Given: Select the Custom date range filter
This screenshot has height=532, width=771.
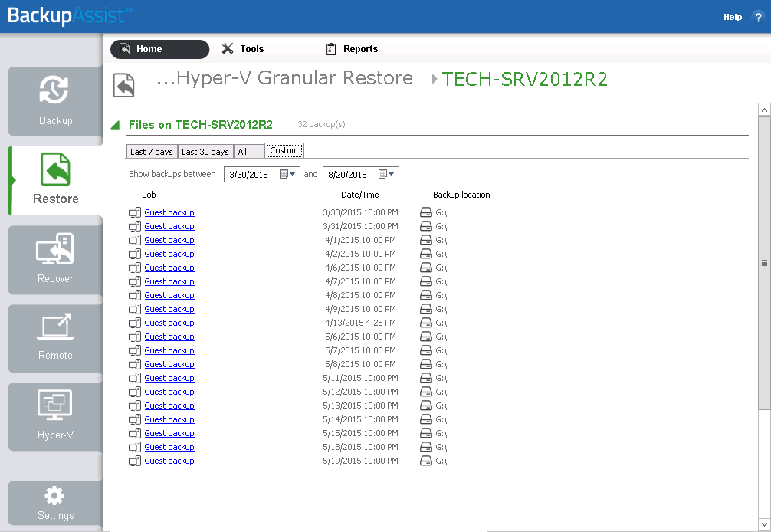Looking at the screenshot, I should coord(284,150).
